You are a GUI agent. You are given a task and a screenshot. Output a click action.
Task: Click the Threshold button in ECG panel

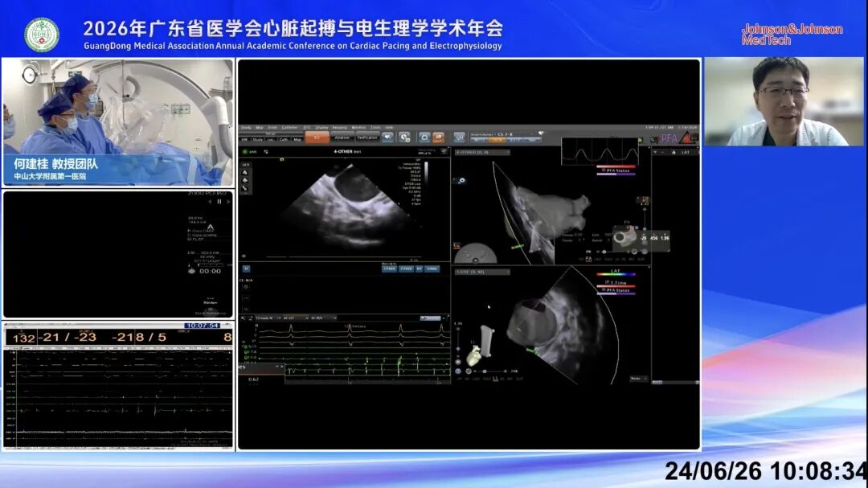click(430, 318)
